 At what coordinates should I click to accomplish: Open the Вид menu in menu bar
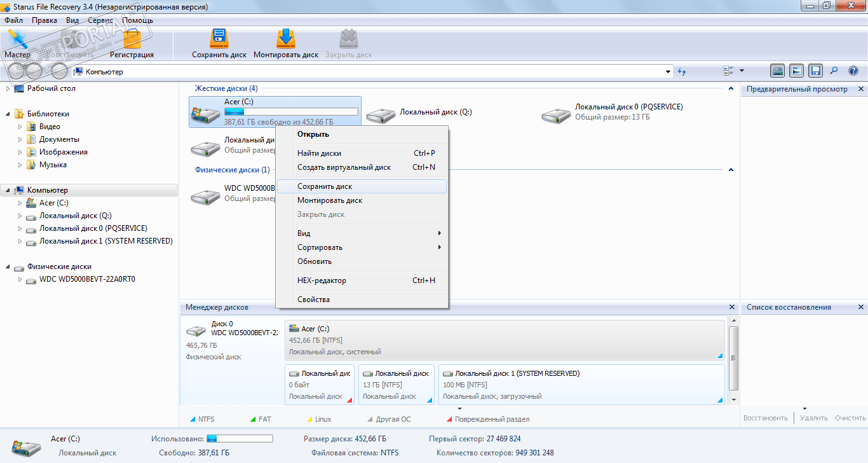pos(72,20)
